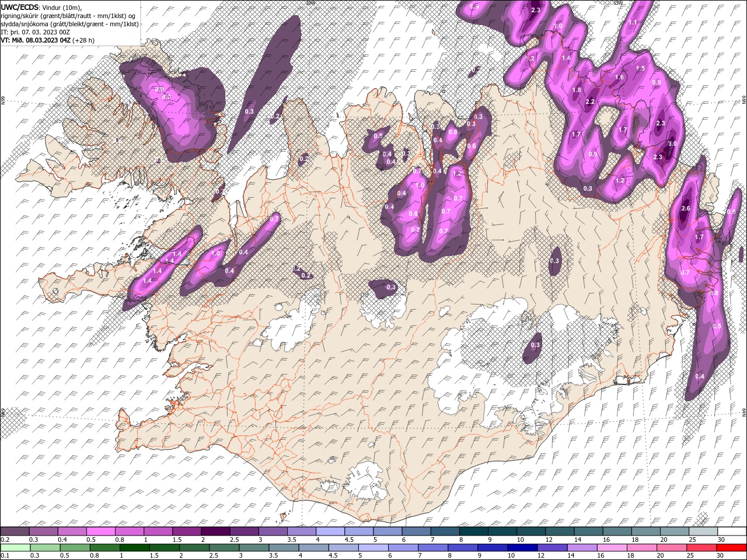The image size is (747, 560).
Task: Click the bold UWC/ECDS title text
Action: coord(20,7)
